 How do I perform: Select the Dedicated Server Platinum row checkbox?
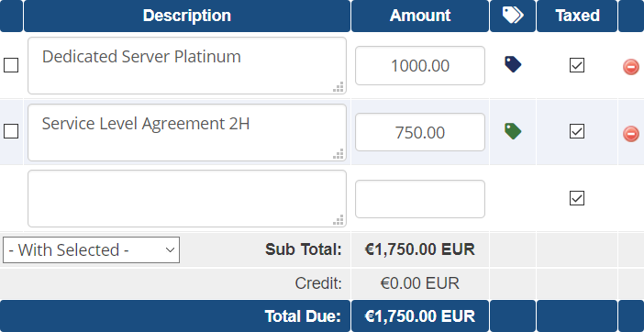coord(11,65)
